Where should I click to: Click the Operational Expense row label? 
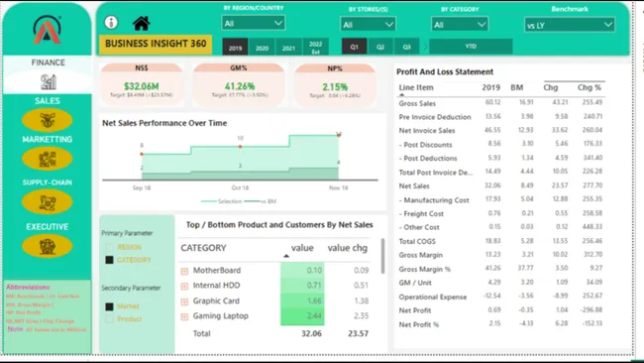pos(433,297)
